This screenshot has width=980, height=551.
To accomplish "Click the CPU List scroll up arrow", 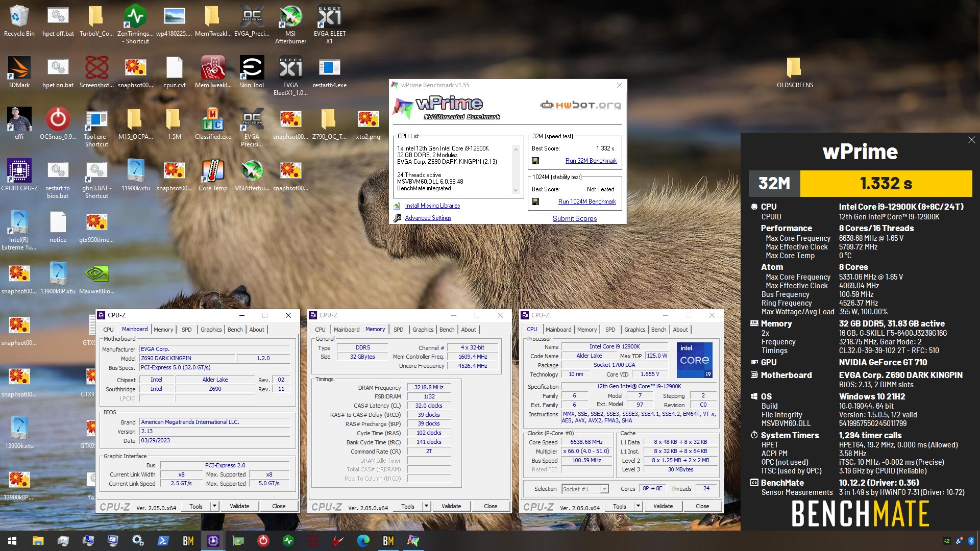I will coord(516,149).
